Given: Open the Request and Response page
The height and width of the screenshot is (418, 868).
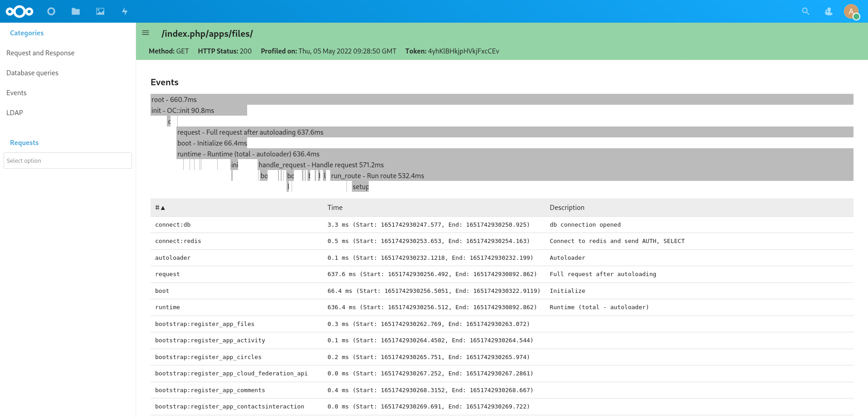Looking at the screenshot, I should pos(40,53).
